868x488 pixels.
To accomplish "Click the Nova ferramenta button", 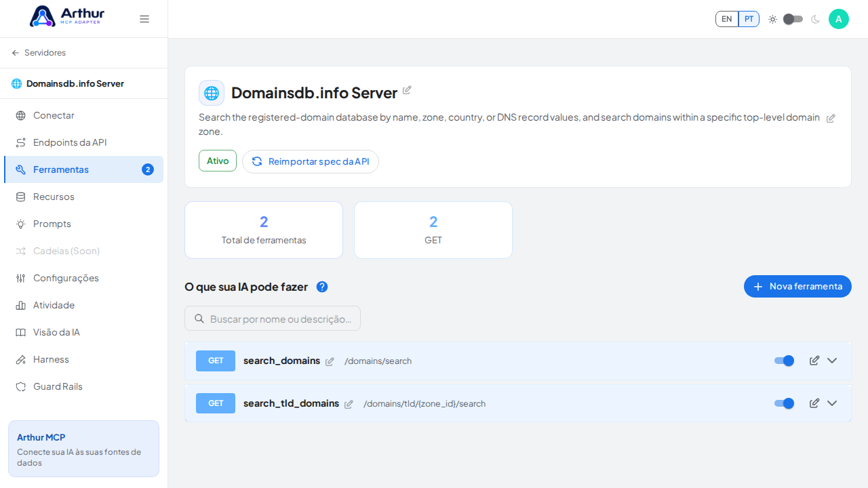I will pyautogui.click(x=797, y=286).
